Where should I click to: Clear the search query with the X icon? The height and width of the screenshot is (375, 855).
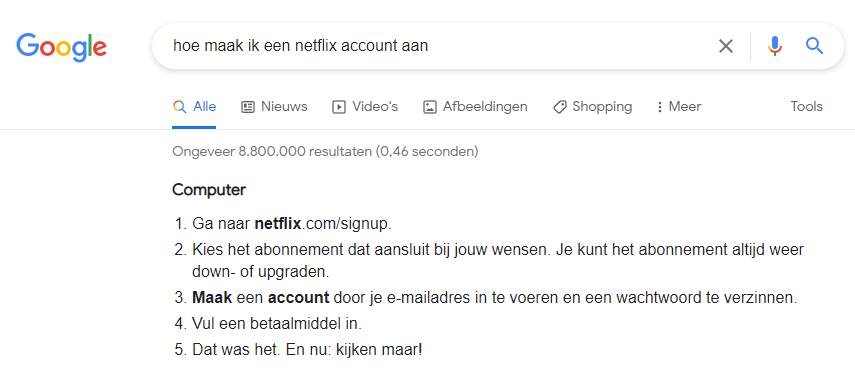(726, 46)
